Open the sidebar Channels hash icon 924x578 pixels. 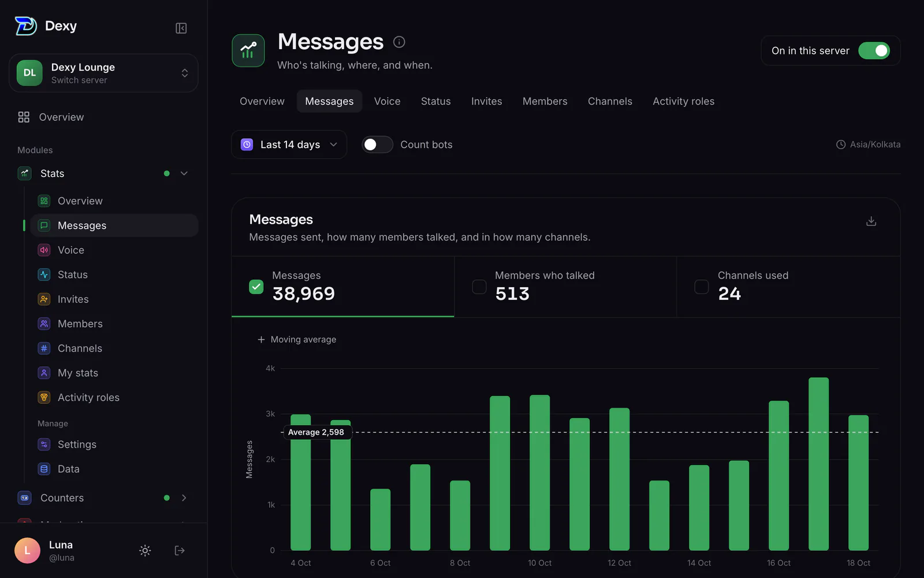(x=44, y=349)
